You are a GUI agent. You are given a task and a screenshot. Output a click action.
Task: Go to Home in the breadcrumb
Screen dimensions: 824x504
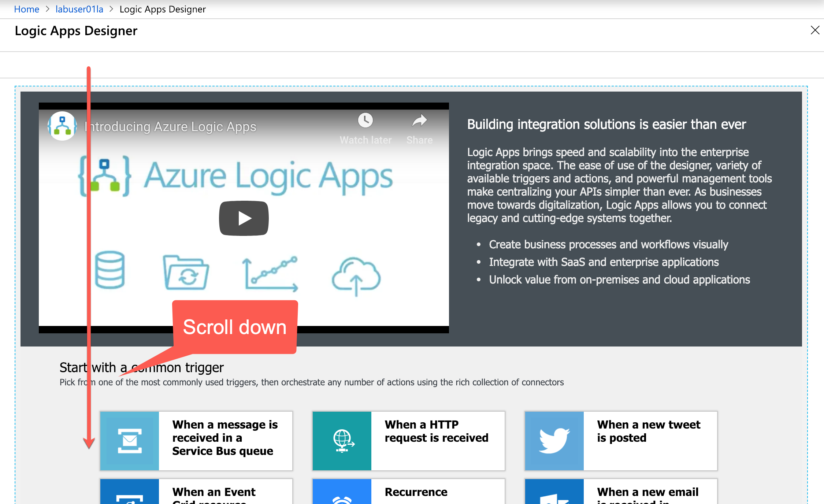point(26,9)
